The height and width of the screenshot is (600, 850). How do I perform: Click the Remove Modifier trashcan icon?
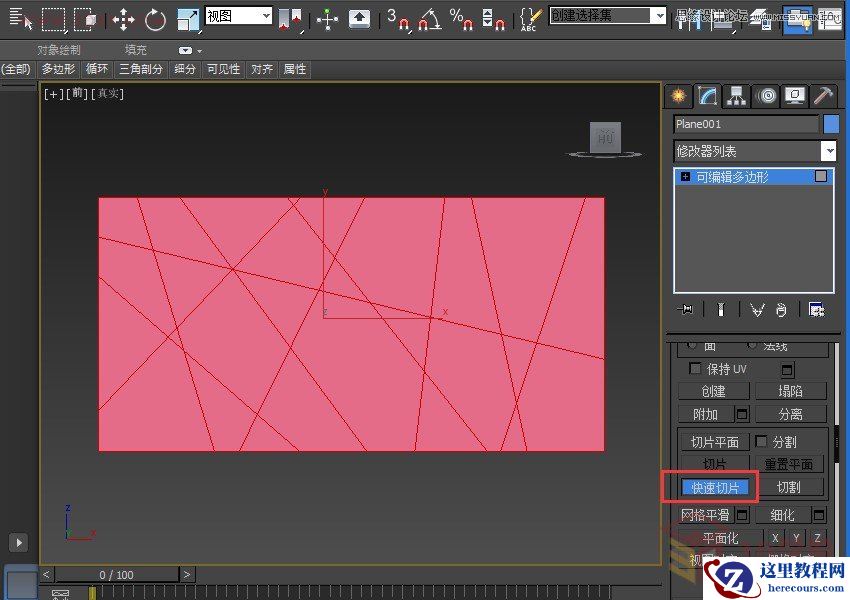[781, 309]
